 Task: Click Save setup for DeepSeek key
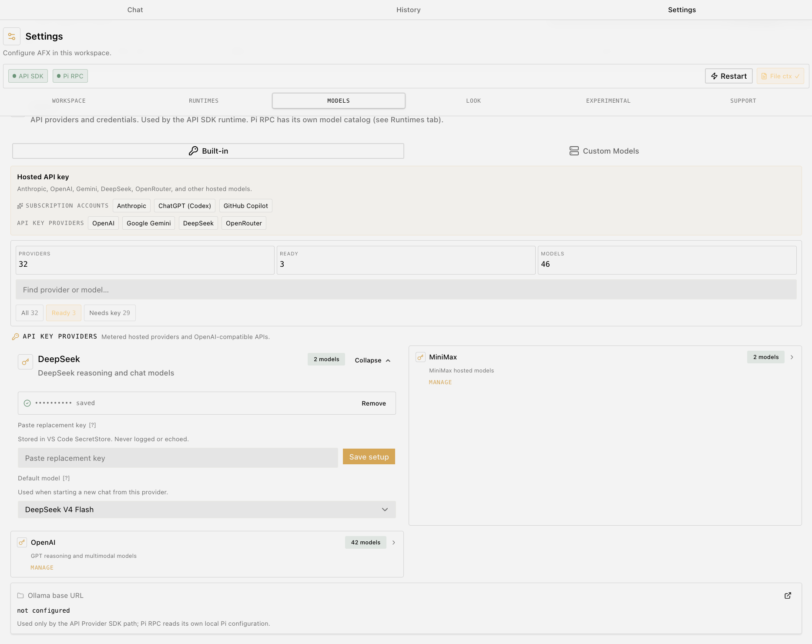coord(369,457)
